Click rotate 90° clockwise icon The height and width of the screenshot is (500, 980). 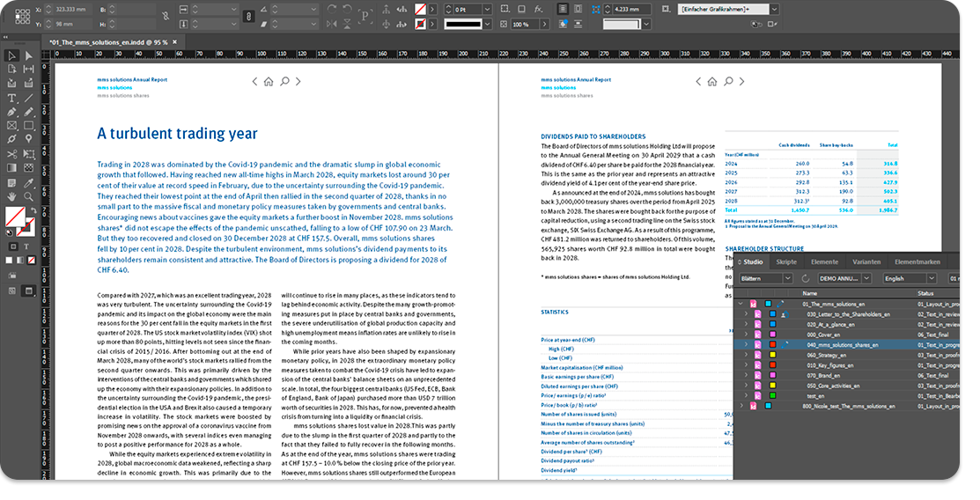click(332, 10)
